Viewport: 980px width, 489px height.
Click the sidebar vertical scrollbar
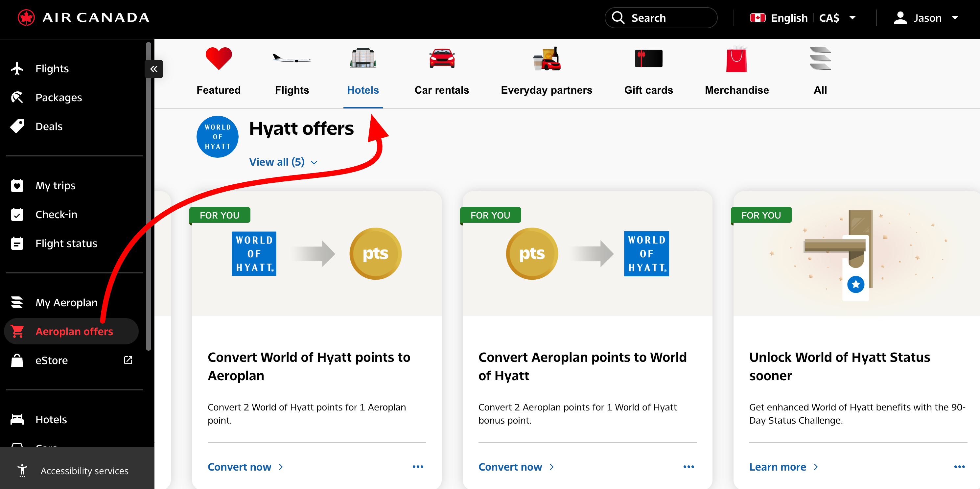click(148, 196)
